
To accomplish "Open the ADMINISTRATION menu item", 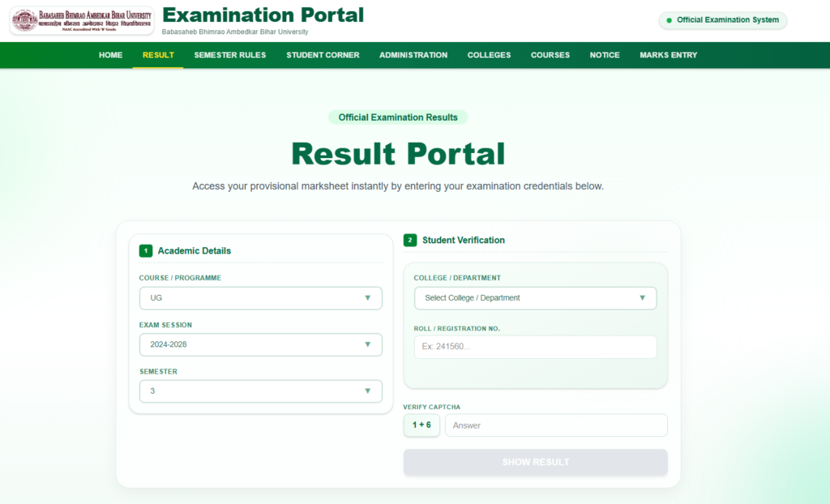I will coord(413,55).
